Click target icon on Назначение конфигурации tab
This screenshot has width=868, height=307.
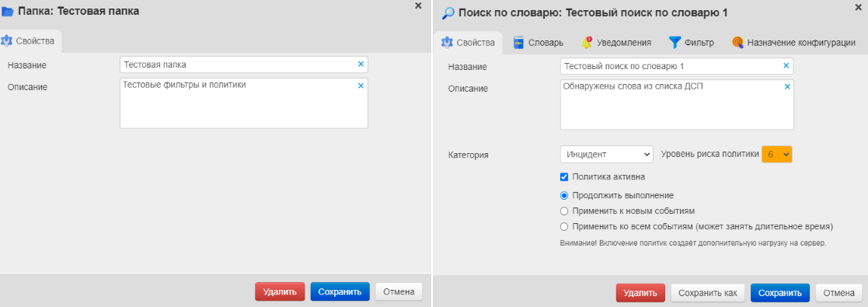click(737, 43)
